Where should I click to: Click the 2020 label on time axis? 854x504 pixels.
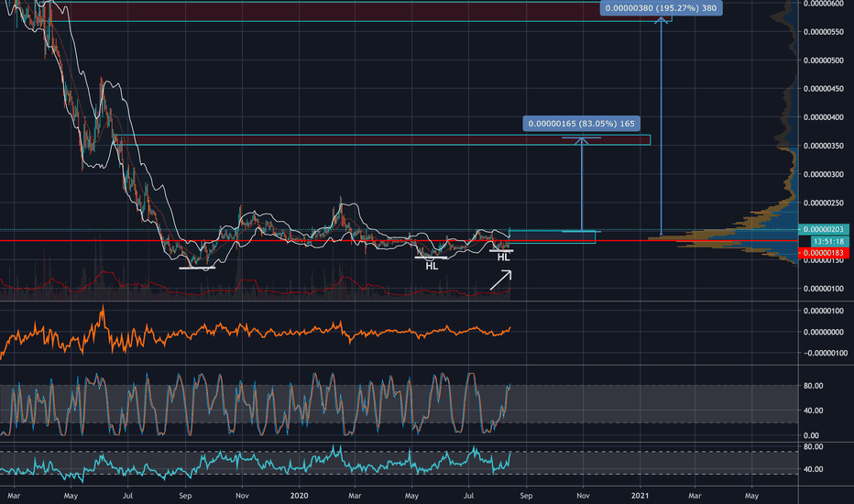pos(299,496)
